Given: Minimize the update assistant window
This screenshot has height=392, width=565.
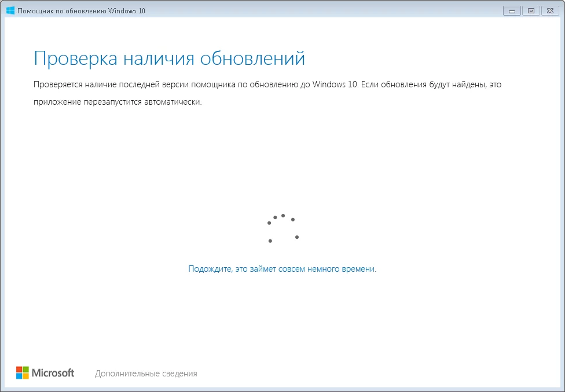Looking at the screenshot, I should tap(512, 11).
